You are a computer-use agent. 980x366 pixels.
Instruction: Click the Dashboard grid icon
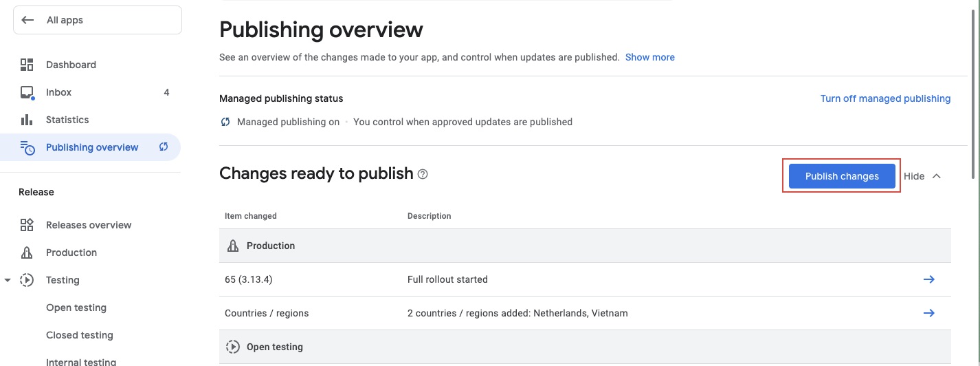(27, 65)
